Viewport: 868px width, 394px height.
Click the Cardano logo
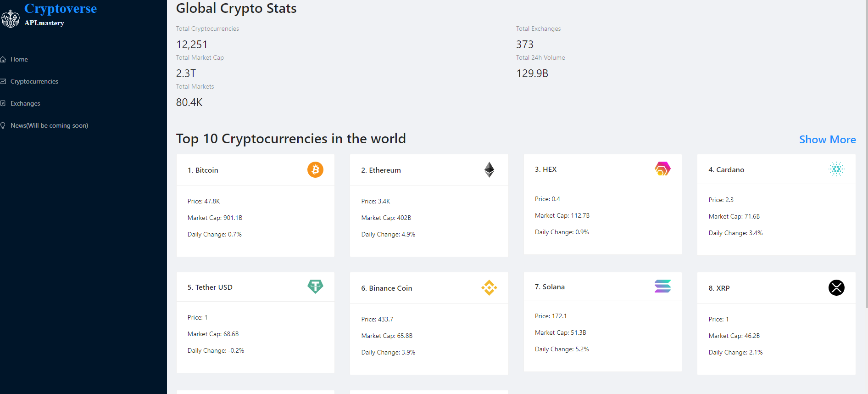[836, 169]
